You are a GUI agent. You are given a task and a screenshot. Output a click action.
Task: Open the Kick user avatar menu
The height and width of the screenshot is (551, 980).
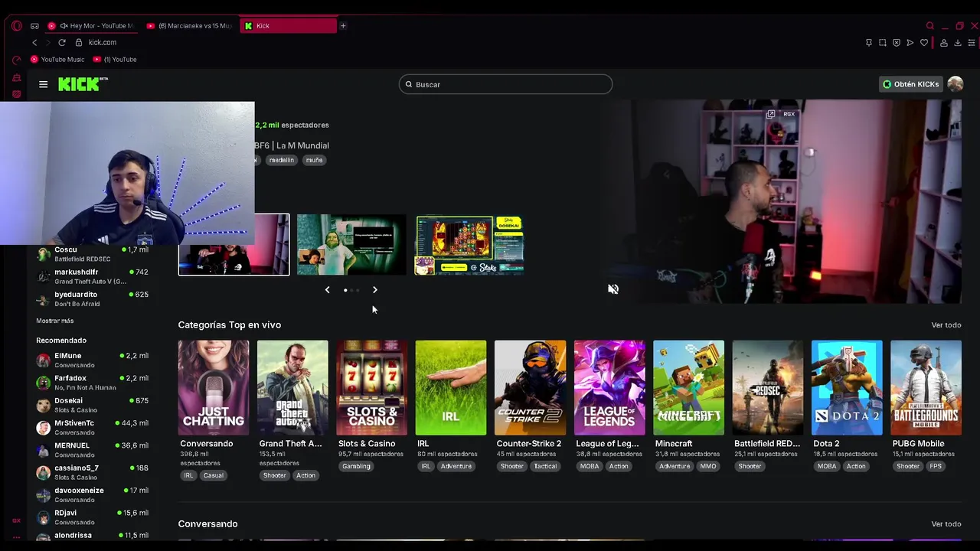[955, 84]
